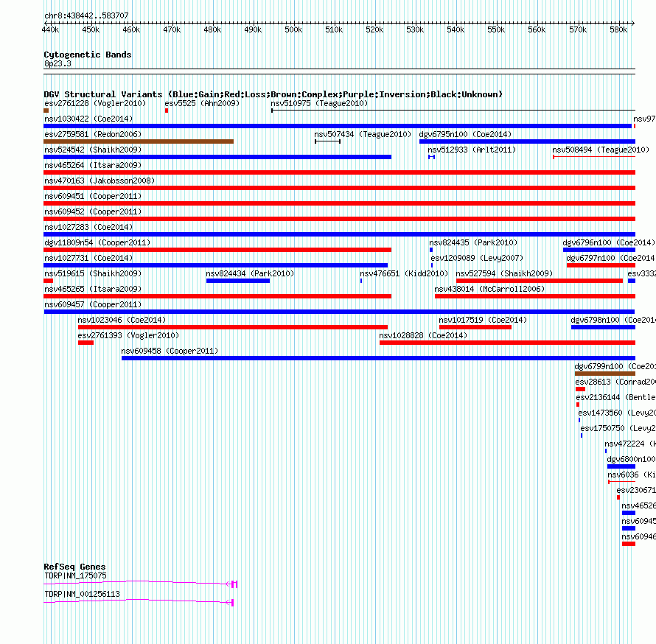The width and height of the screenshot is (656, 644).
Task: Click the nsv510975 (Teague2010) label
Action: point(319,103)
